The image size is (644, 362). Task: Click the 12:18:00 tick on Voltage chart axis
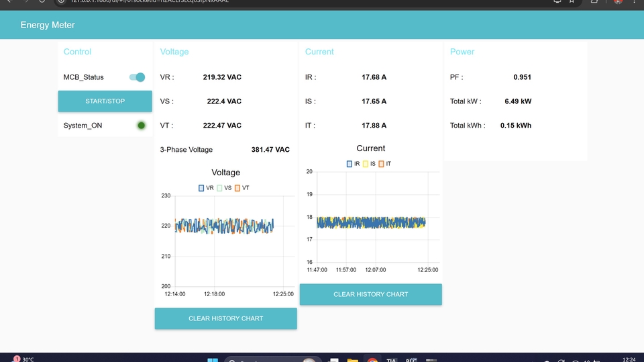[215, 294]
